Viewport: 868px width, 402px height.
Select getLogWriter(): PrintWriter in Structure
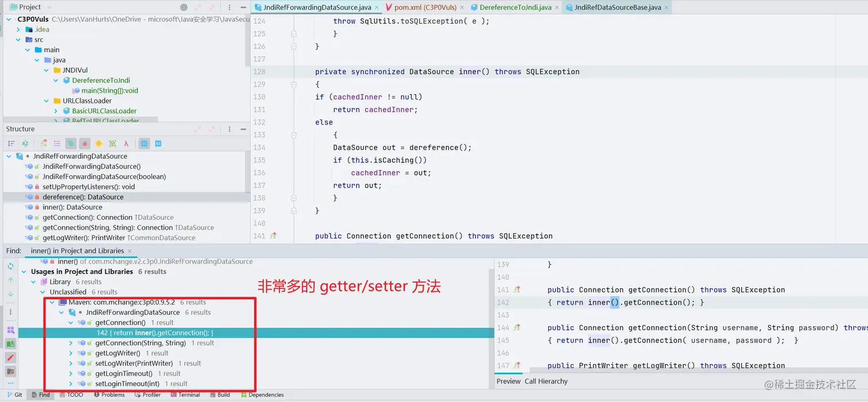point(84,238)
